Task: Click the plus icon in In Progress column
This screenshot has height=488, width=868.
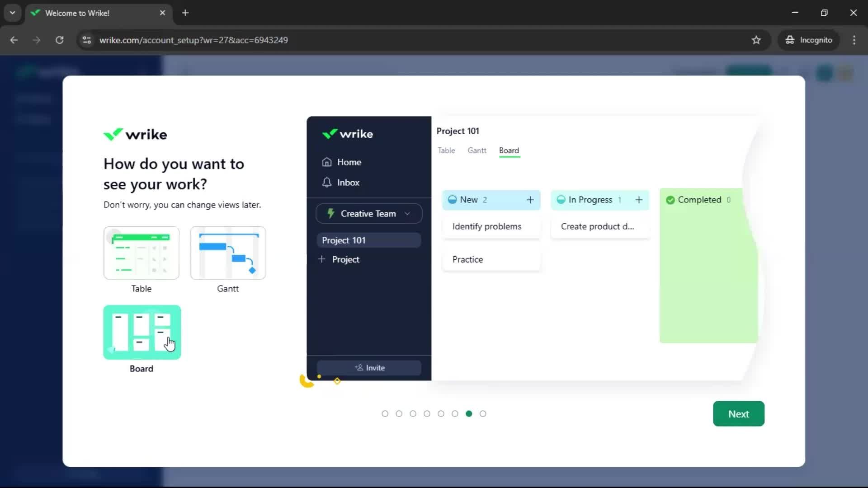Action: [639, 200]
